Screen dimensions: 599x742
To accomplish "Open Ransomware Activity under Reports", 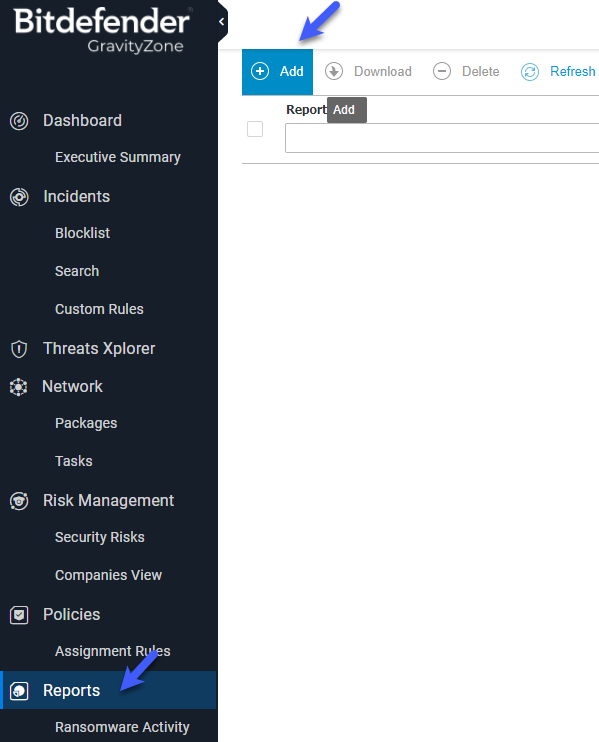I will point(122,727).
